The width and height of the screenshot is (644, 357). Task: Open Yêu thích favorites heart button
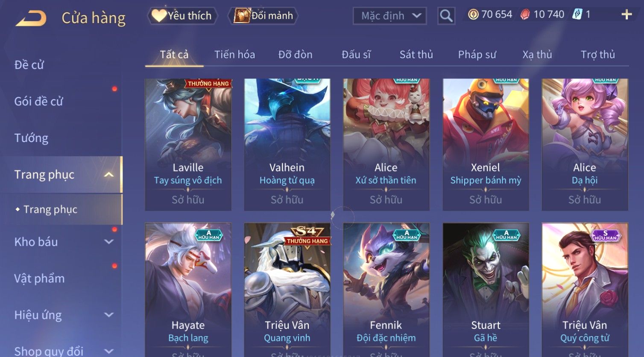[182, 16]
